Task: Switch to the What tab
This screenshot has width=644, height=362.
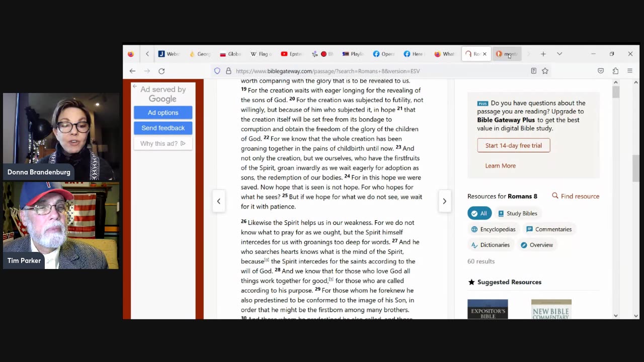Action: 445,54
